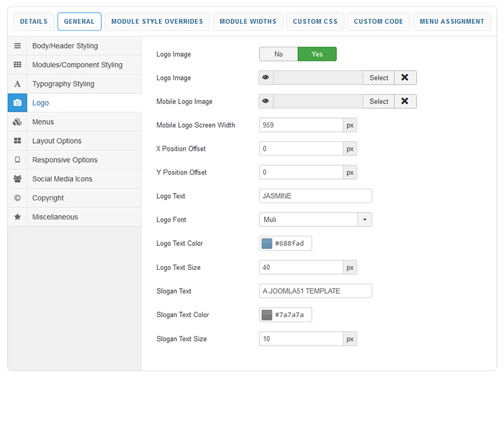Viewport: 504px width, 425px height.
Task: Click the Logo camera icon
Action: pyautogui.click(x=17, y=103)
